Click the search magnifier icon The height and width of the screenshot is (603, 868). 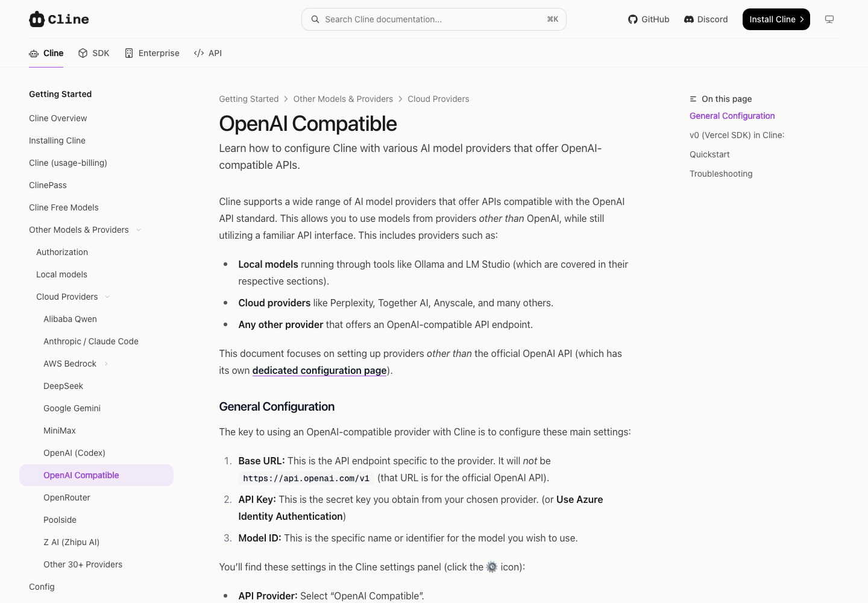pyautogui.click(x=315, y=19)
